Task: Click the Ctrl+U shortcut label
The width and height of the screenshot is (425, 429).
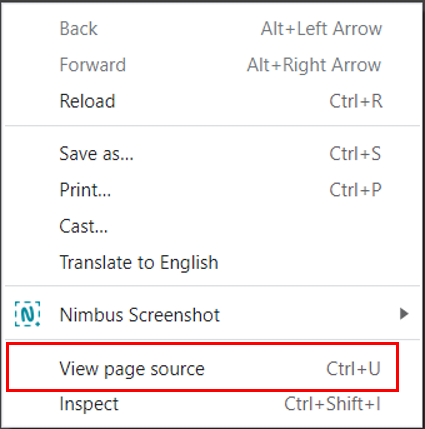Action: click(x=353, y=369)
